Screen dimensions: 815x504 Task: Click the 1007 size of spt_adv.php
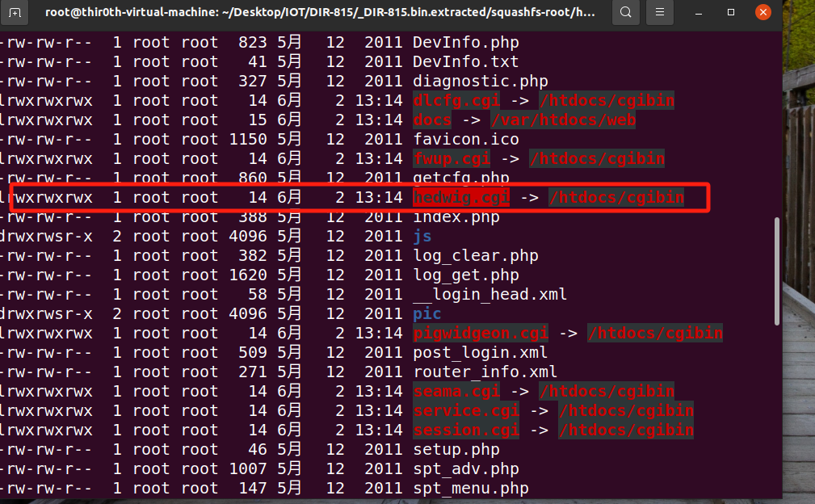pyautogui.click(x=248, y=469)
